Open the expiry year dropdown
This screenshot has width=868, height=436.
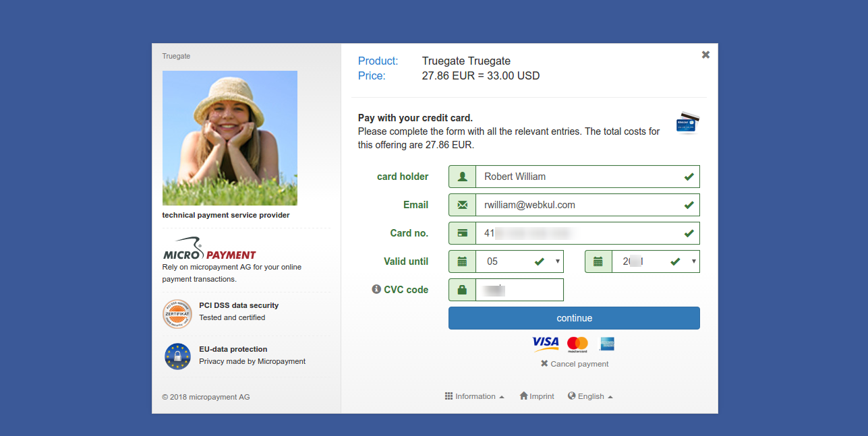pos(656,261)
